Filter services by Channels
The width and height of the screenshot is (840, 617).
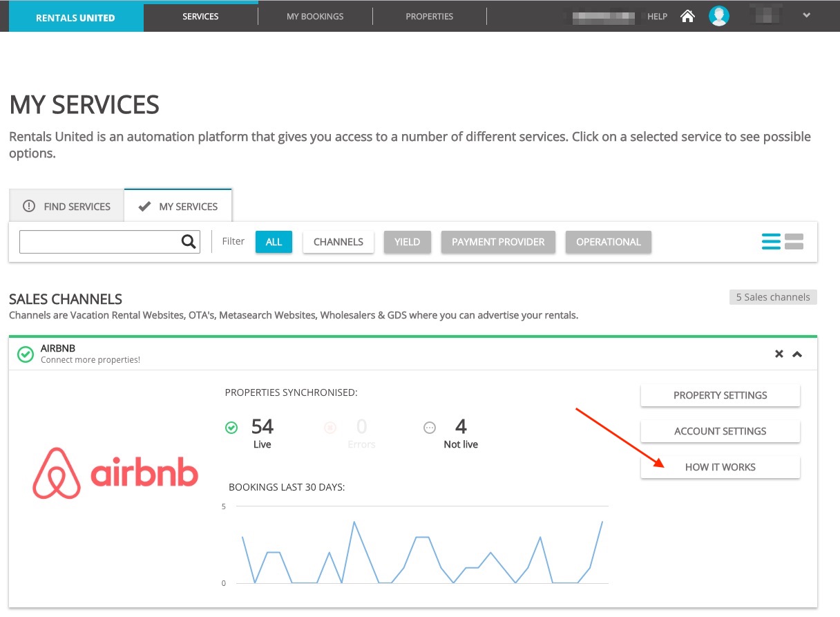click(x=338, y=242)
